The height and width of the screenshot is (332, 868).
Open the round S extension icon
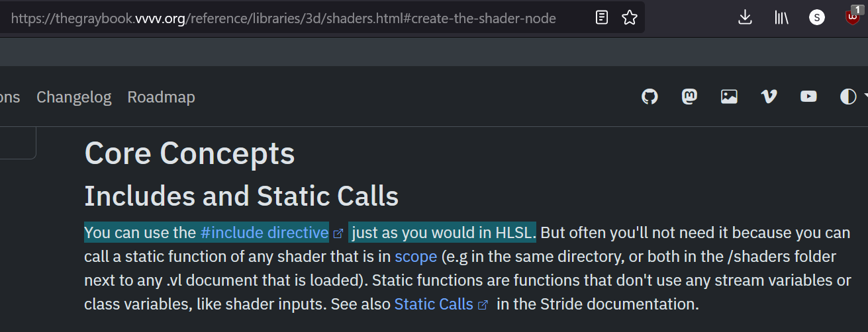pyautogui.click(x=817, y=18)
